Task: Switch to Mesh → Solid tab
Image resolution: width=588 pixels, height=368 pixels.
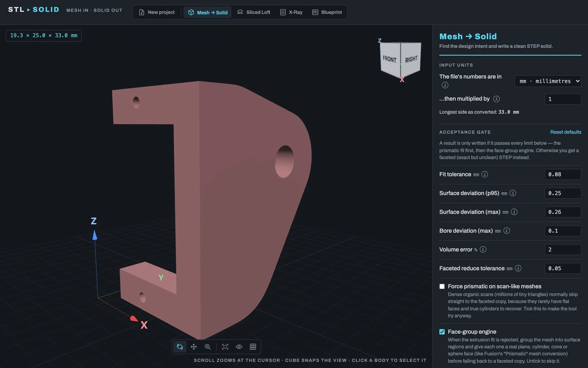Action: tap(208, 12)
